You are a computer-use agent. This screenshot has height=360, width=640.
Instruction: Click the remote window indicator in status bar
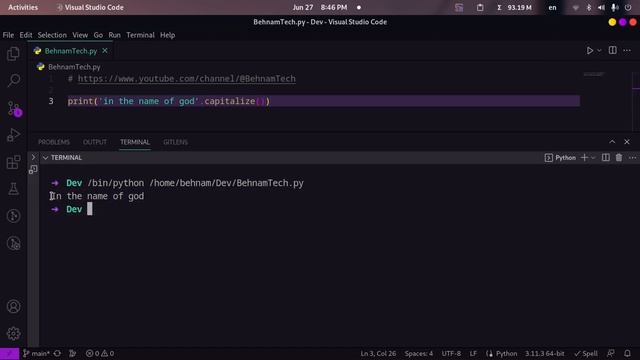pos(9,353)
